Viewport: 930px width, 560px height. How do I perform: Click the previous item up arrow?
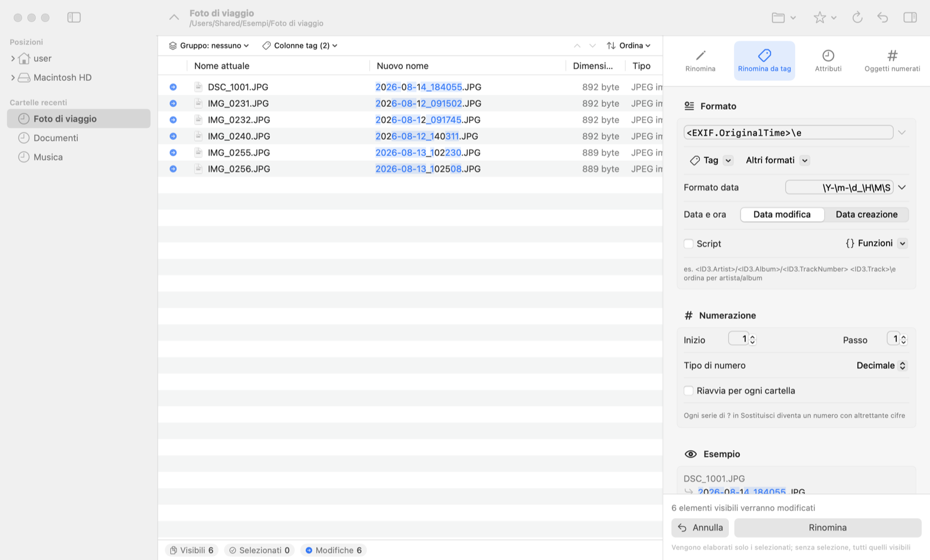[x=577, y=45]
